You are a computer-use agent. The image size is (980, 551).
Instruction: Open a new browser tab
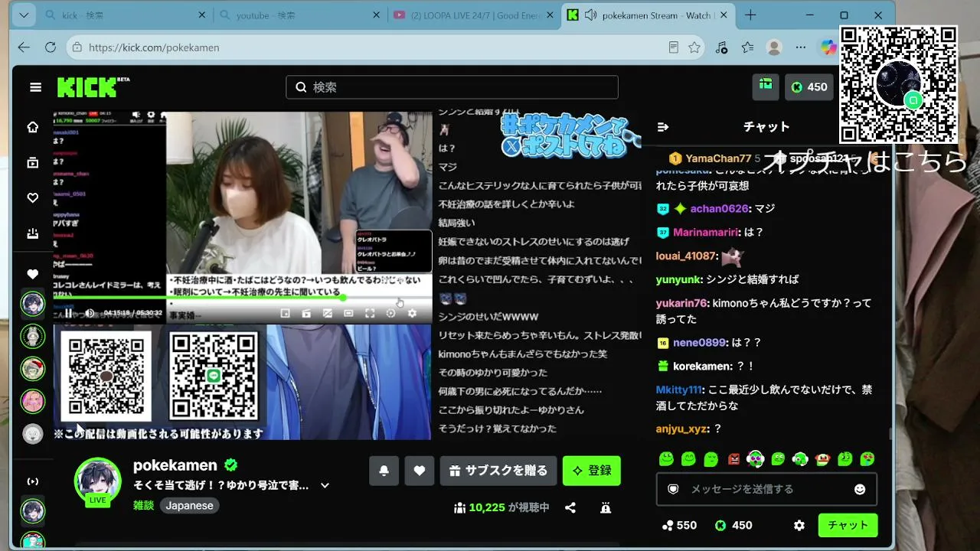tap(750, 15)
